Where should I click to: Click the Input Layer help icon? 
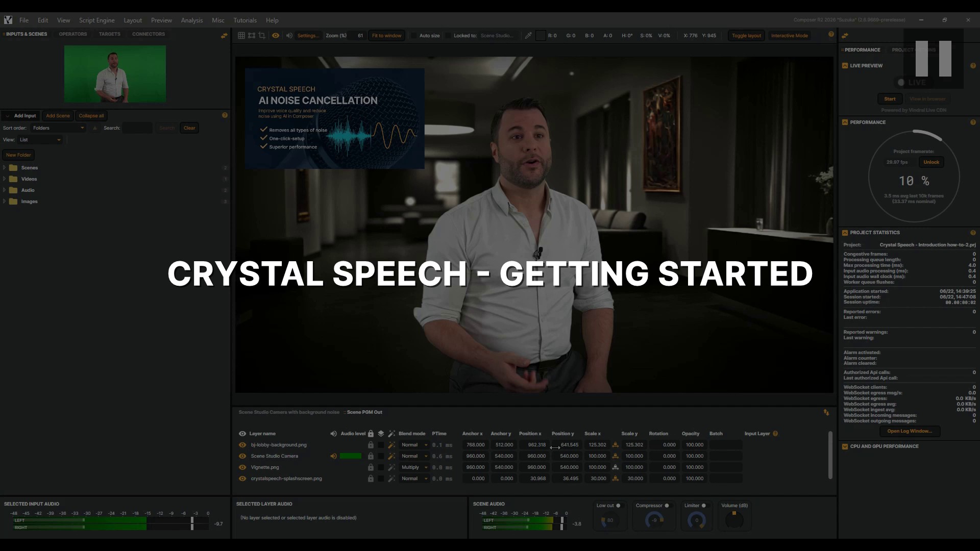[x=775, y=434]
